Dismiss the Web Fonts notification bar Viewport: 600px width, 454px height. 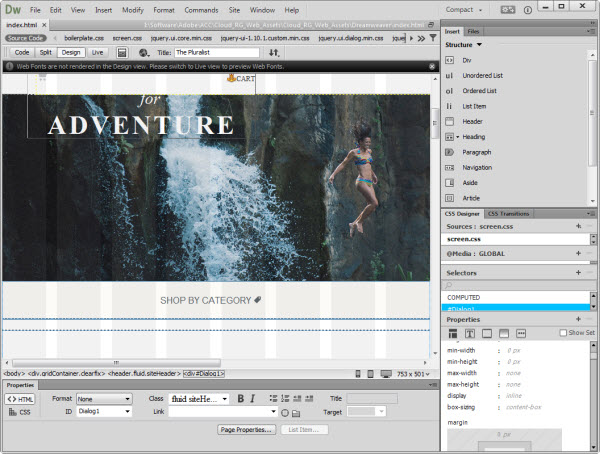[x=432, y=67]
